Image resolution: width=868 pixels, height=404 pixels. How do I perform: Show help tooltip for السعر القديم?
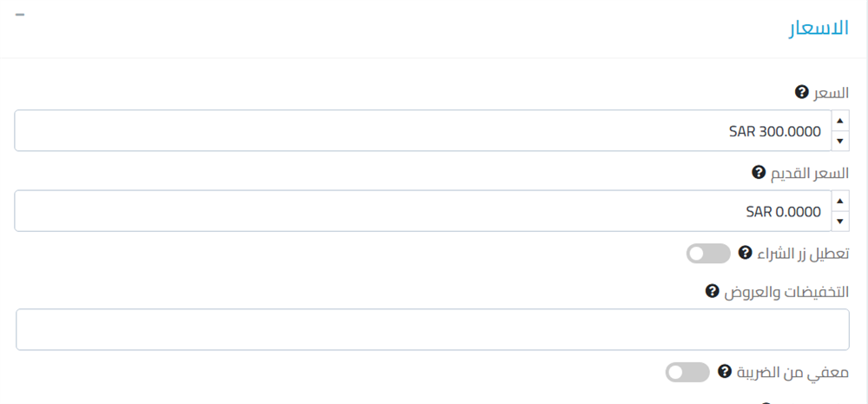click(x=758, y=173)
